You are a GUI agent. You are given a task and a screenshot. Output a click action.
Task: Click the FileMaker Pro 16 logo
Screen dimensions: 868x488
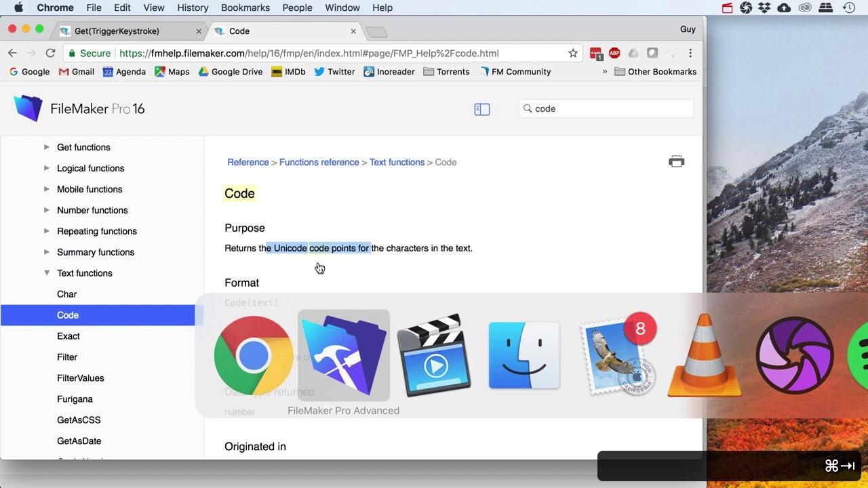tap(79, 108)
